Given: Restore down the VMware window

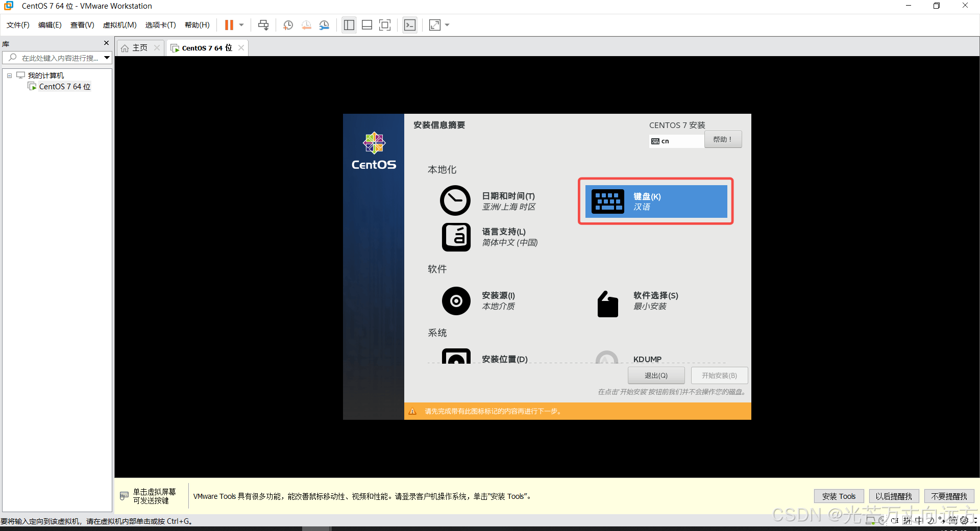Looking at the screenshot, I should click(x=937, y=6).
